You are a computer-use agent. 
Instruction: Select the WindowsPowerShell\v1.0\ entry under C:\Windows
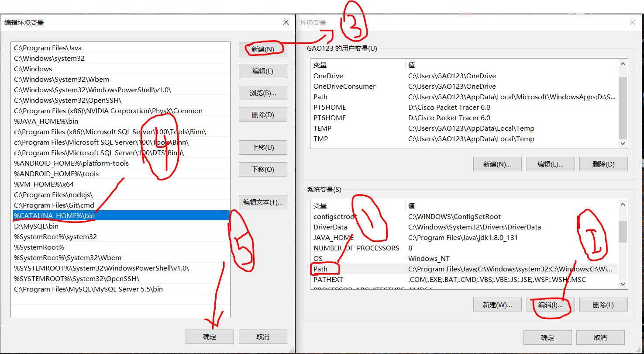coord(121,90)
